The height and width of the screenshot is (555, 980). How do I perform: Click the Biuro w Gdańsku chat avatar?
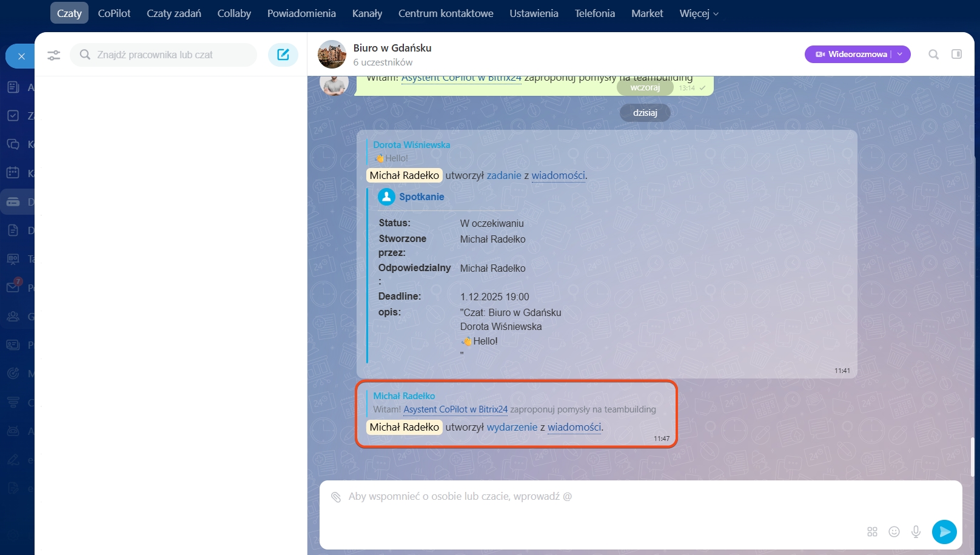tap(332, 55)
